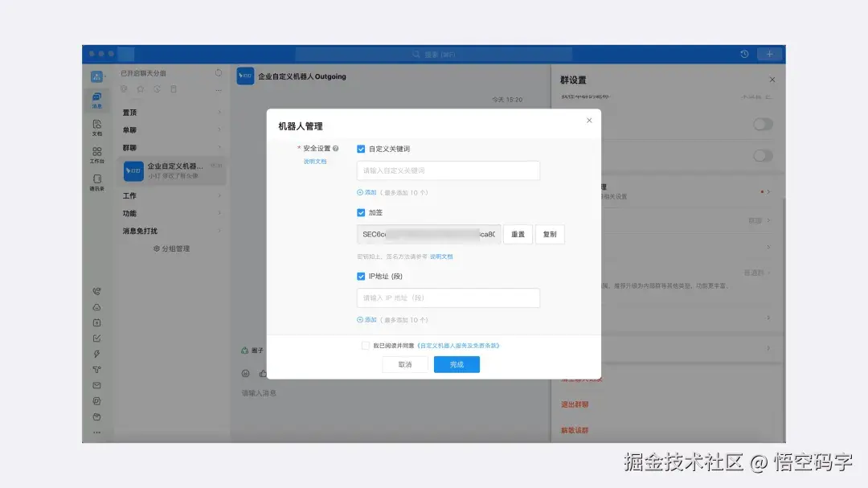
Task: Open the to-do checkmark icon in sidebar
Action: (x=97, y=338)
